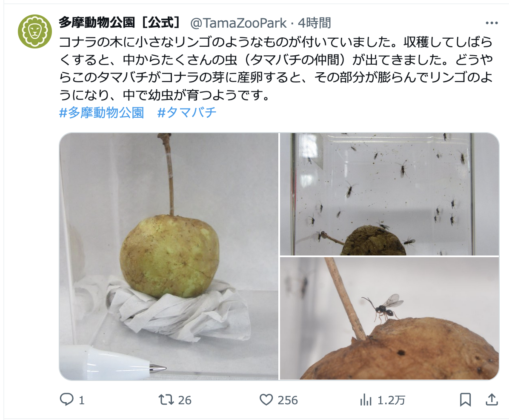Viewport: 509px width, 420px height.
Task: Click the reply count number 1
Action: point(82,400)
